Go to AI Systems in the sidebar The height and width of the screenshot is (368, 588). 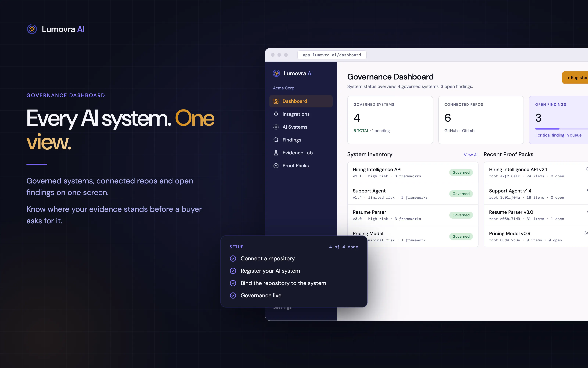(301, 127)
